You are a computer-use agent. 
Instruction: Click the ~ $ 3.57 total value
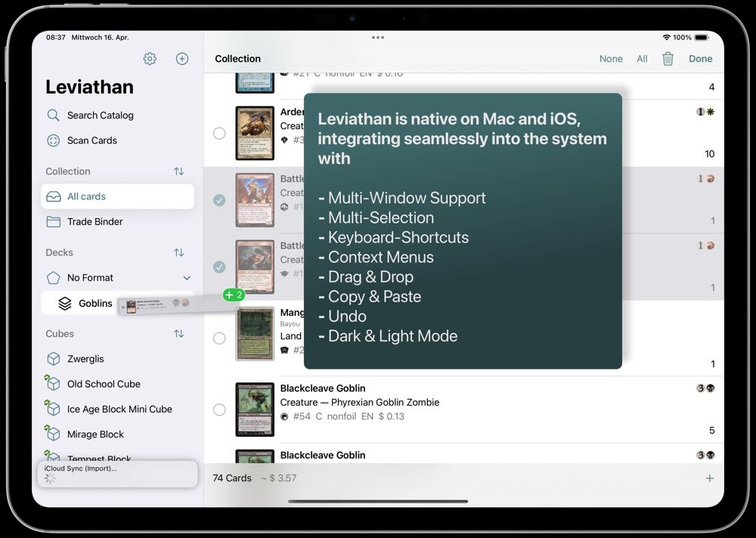tap(279, 478)
